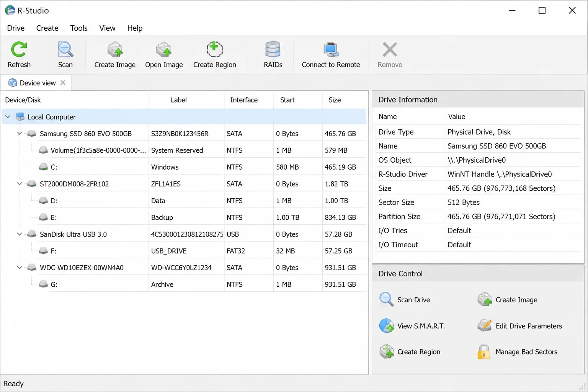Image resolution: width=588 pixels, height=392 pixels.
Task: Click the SanDisk Ultra USB 3.0 disk icon
Action: (x=32, y=234)
